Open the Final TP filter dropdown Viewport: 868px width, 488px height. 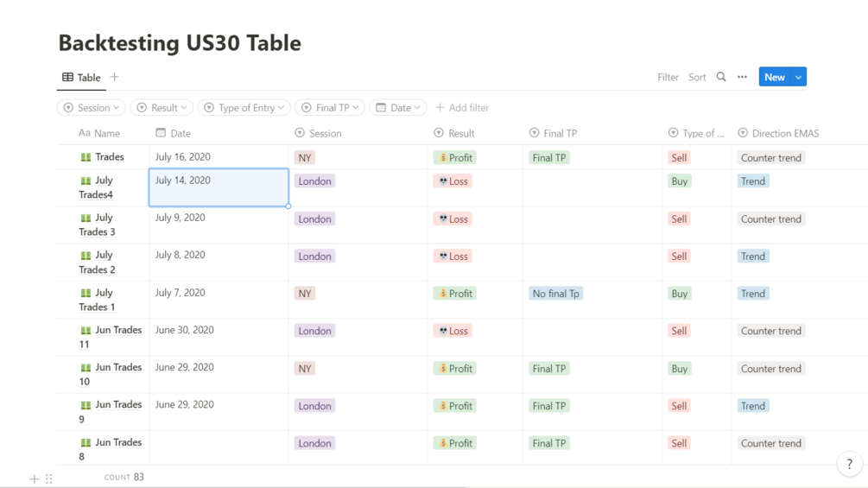(330, 108)
